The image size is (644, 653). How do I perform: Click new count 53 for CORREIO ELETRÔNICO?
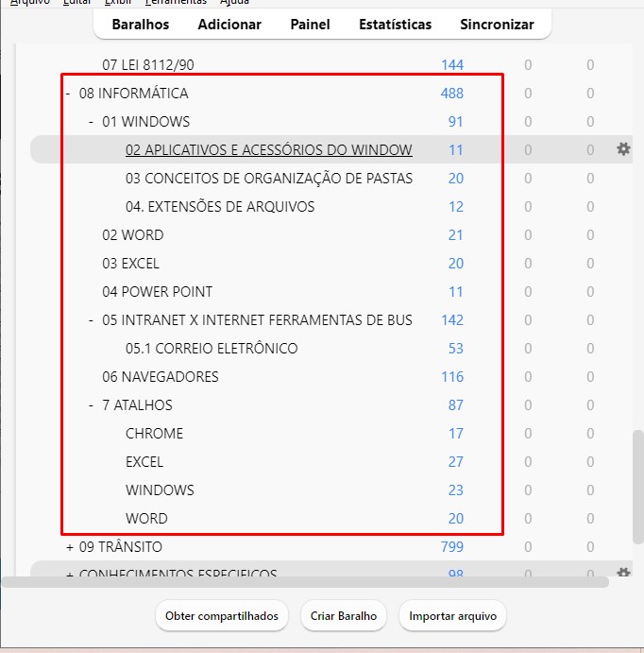click(x=455, y=348)
